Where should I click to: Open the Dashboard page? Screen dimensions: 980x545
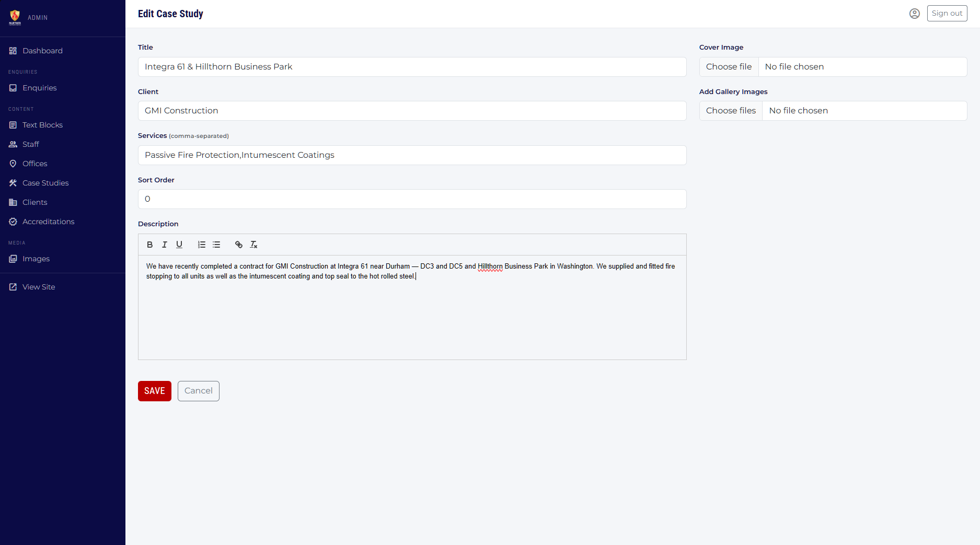click(42, 51)
